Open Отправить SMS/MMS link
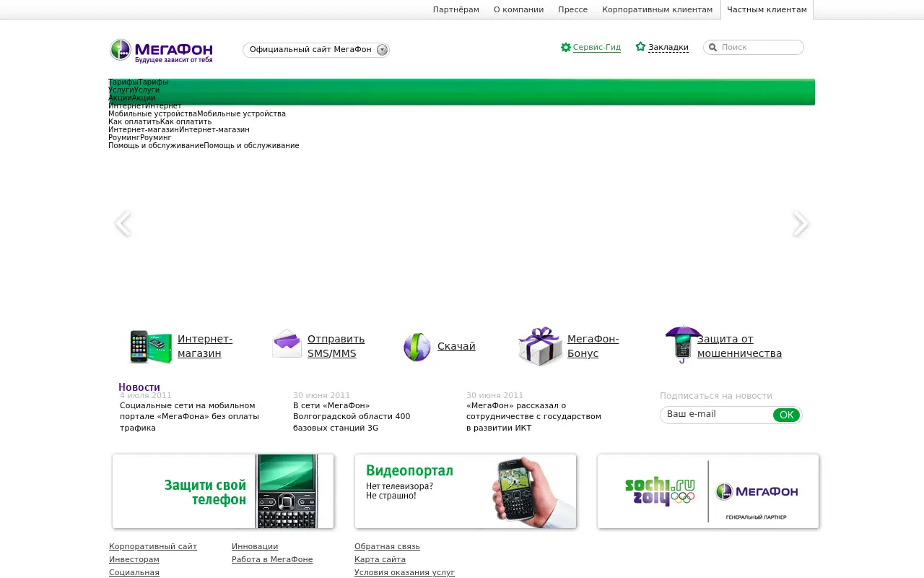The image size is (924, 578). [336, 346]
